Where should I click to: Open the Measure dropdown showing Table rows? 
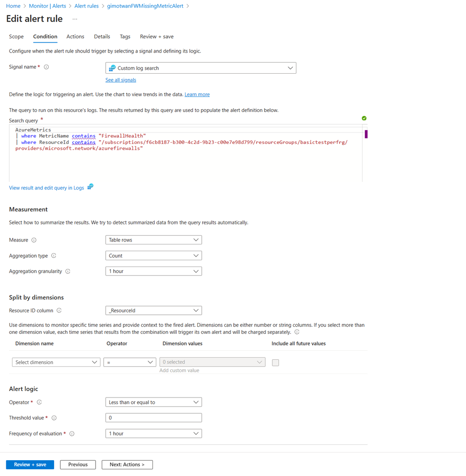point(153,240)
